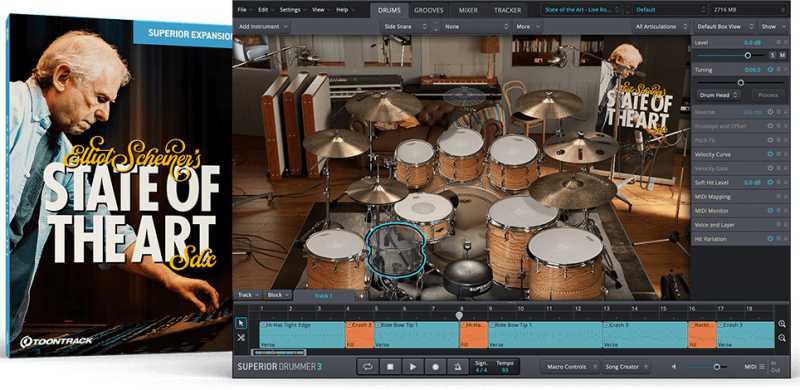The height and width of the screenshot is (390, 800).
Task: Switch to the Grooves tab
Action: (429, 10)
